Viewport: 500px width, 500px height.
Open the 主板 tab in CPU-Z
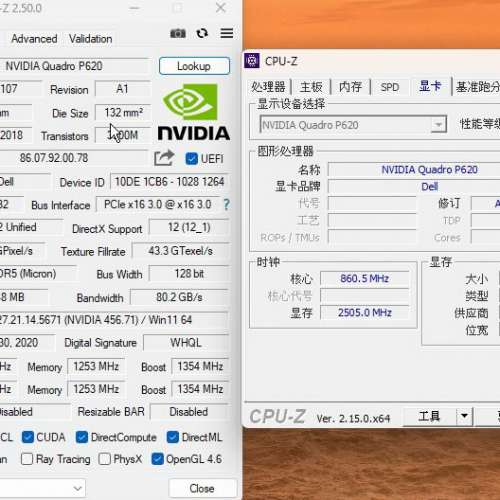click(311, 87)
